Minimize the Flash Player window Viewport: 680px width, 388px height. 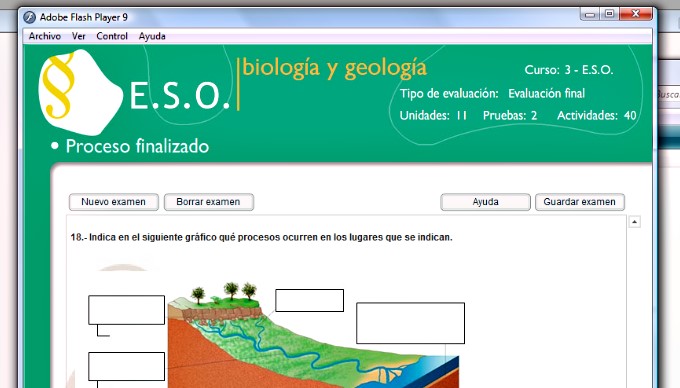tap(590, 14)
